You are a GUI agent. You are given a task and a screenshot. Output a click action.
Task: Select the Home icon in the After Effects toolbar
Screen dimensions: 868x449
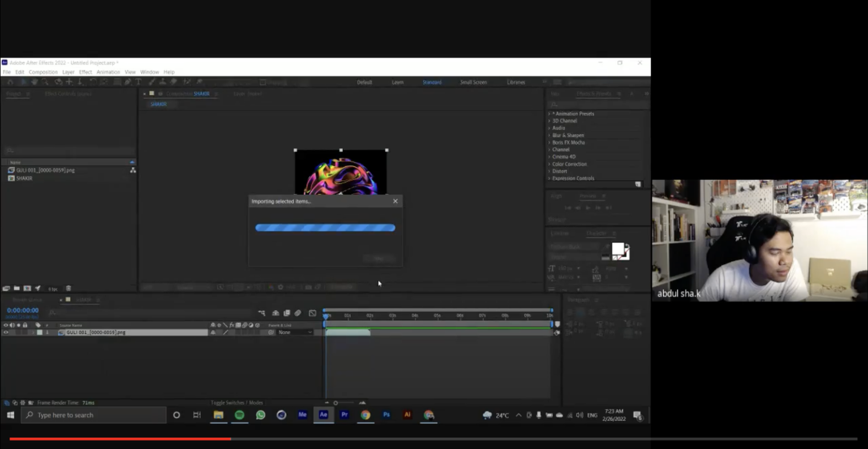[x=10, y=82]
